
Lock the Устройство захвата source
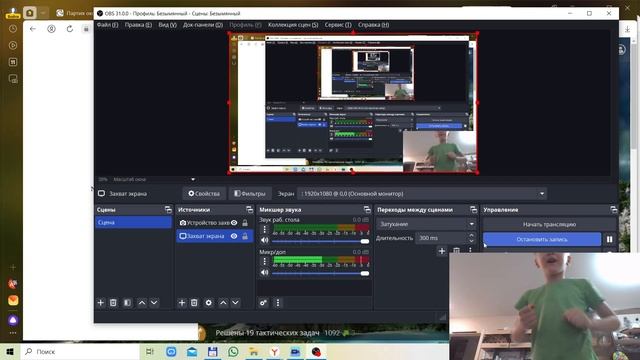(245, 223)
